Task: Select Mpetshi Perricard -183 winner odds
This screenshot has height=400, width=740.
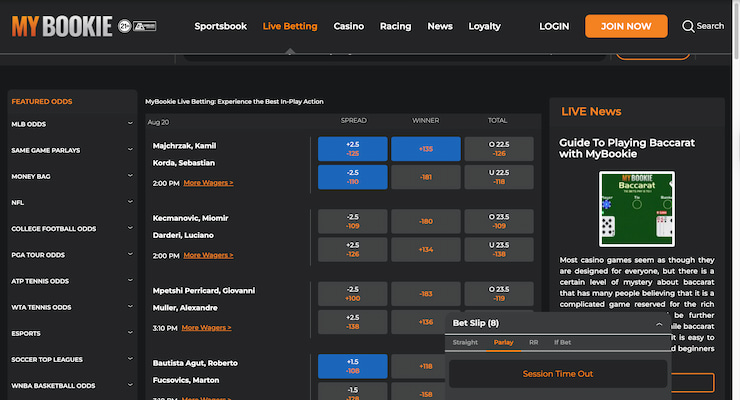Action: pos(426,294)
